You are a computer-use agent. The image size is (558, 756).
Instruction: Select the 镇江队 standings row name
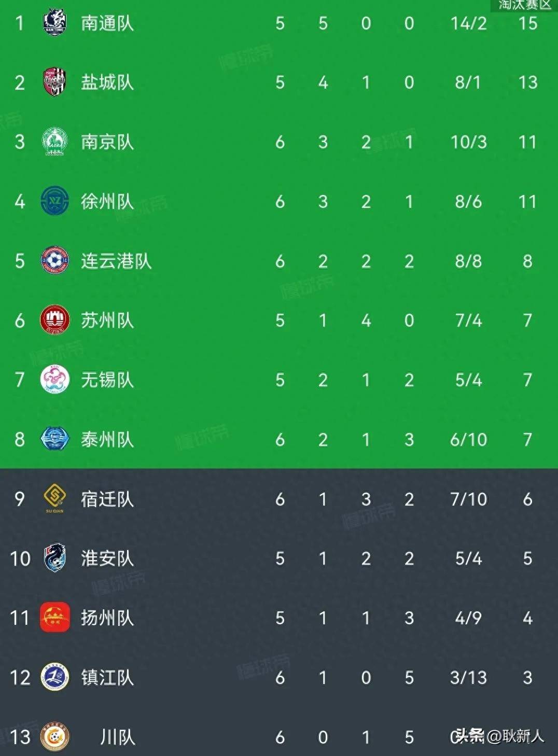click(x=107, y=678)
